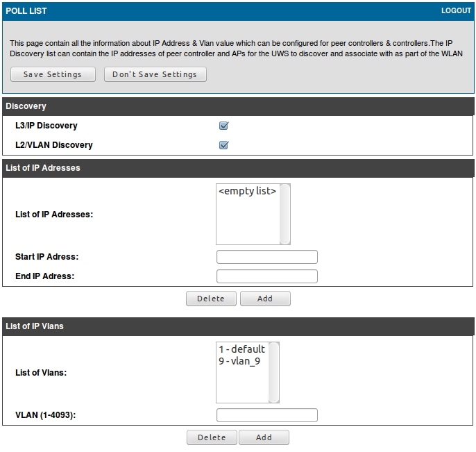This screenshot has height=452, width=476.
Task: Click the IP addresses list scrollbar
Action: click(285, 214)
